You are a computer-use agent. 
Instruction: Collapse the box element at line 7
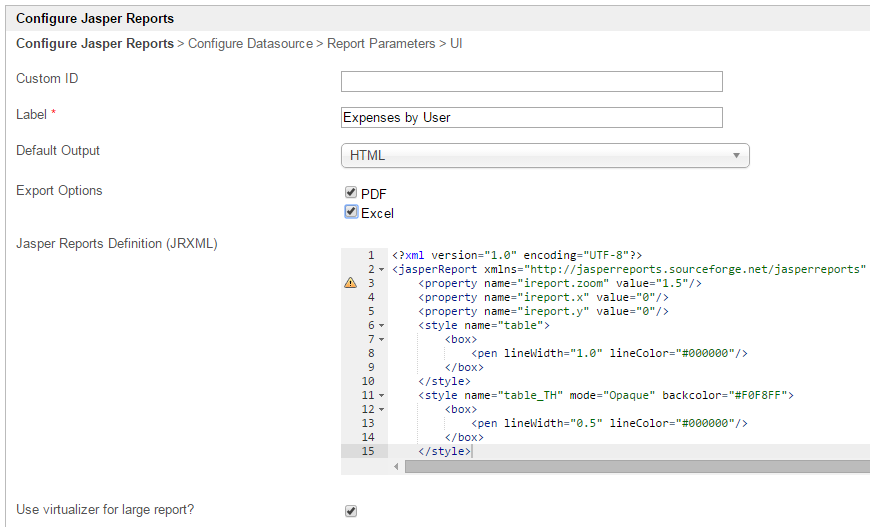click(x=382, y=340)
